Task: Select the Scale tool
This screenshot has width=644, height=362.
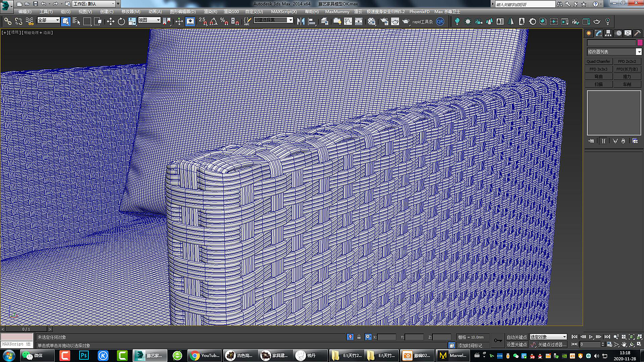Action: (x=132, y=21)
